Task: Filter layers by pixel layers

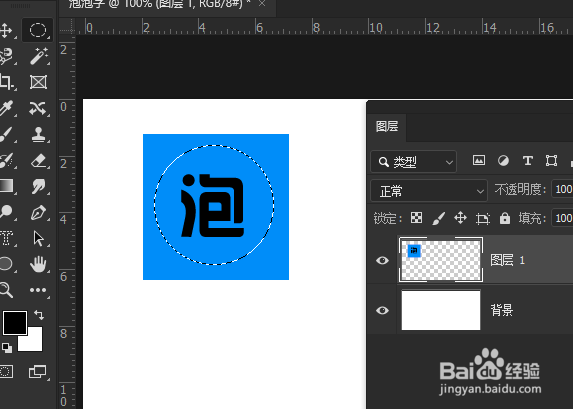Action: click(479, 160)
